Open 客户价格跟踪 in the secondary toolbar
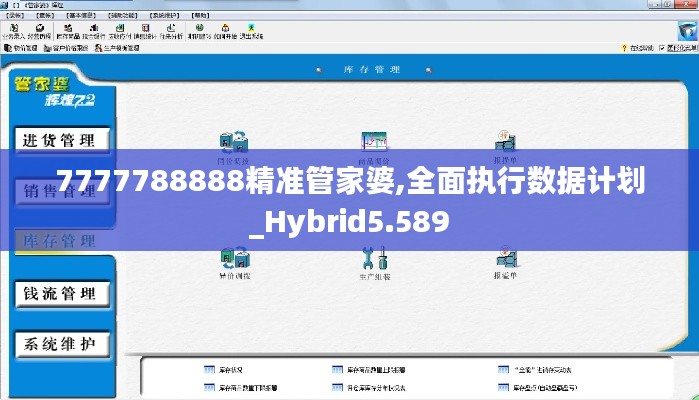 tap(66, 48)
